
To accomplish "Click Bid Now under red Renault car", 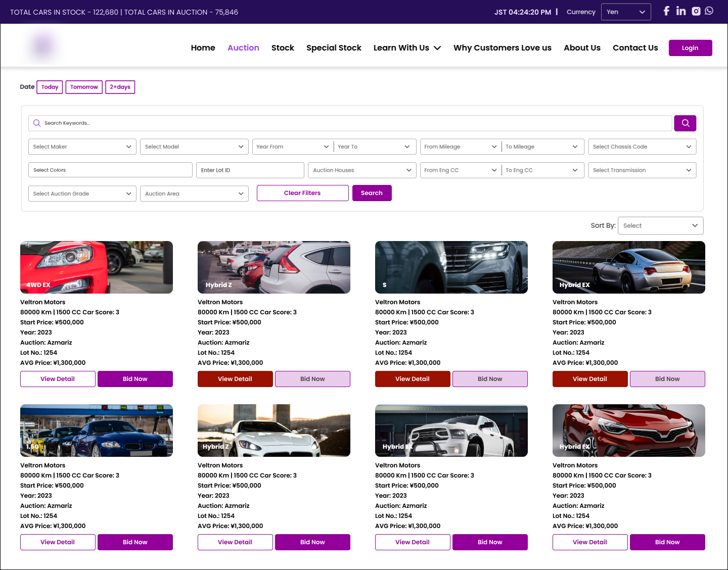I will [667, 542].
